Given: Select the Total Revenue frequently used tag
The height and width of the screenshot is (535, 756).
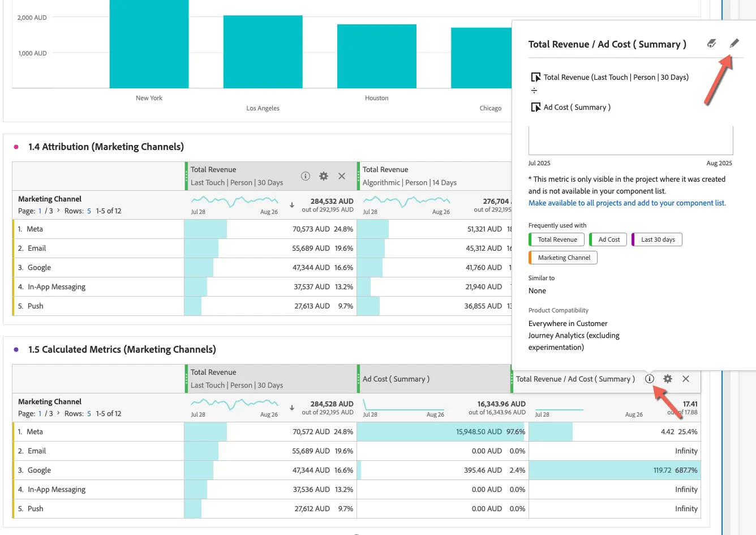Looking at the screenshot, I should pyautogui.click(x=557, y=239).
